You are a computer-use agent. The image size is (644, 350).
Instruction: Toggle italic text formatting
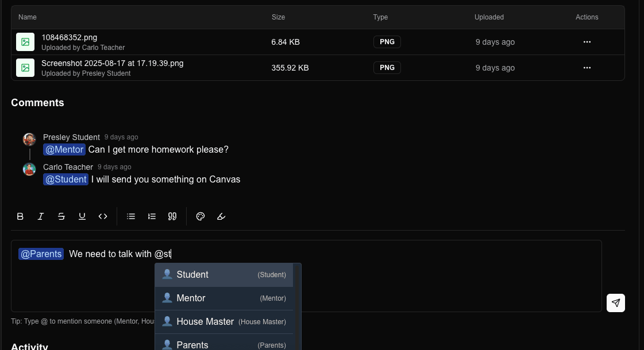(41, 216)
